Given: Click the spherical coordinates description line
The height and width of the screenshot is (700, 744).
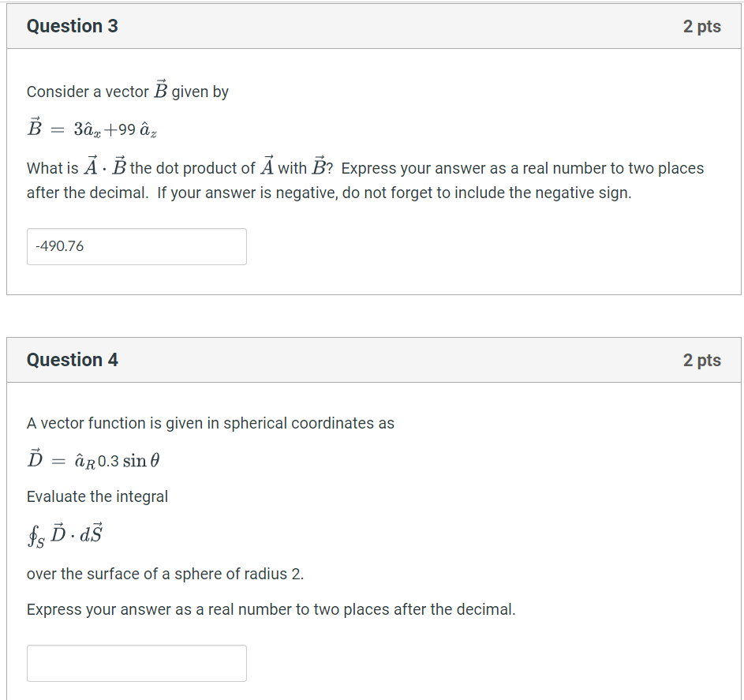Looking at the screenshot, I should pyautogui.click(x=210, y=423).
